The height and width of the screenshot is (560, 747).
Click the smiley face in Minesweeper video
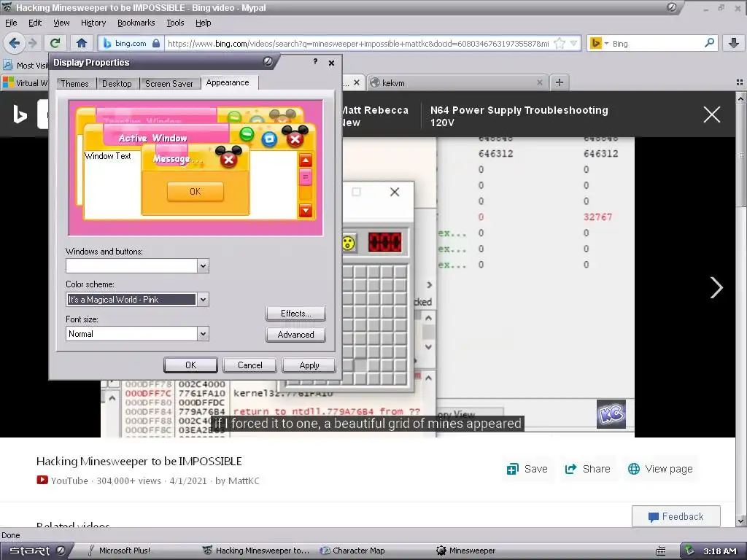(x=349, y=242)
